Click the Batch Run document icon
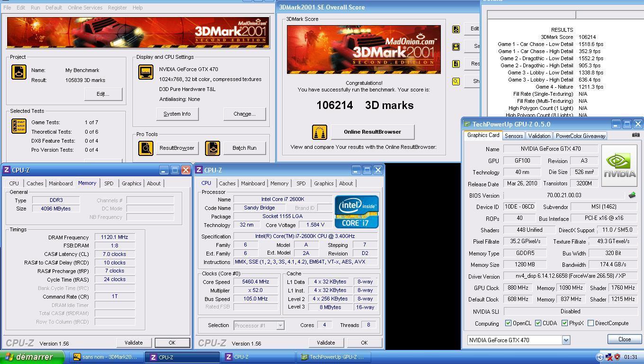644x364 pixels. [x=213, y=148]
